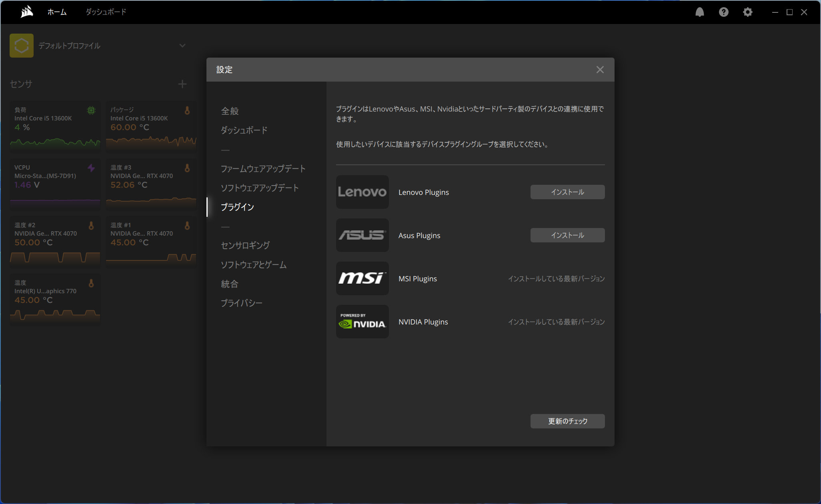Minimize the iCUE window
This screenshot has width=821, height=504.
tap(775, 12)
